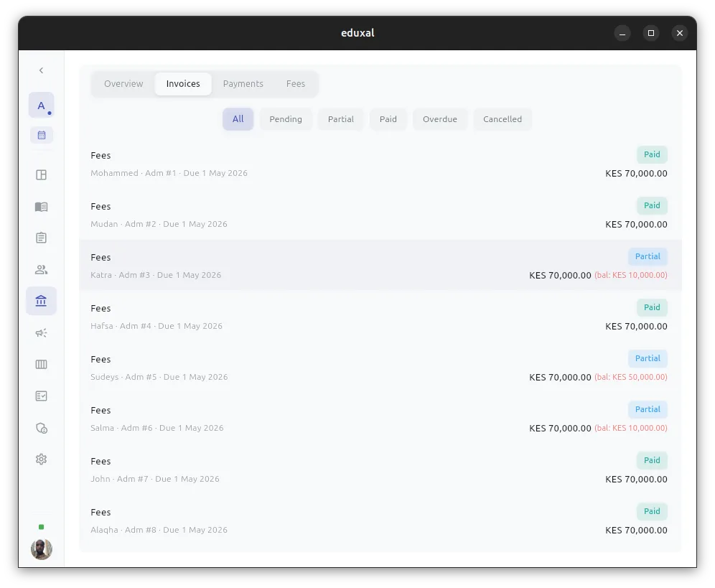Filter invoices by Partial status
The height and width of the screenshot is (588, 715).
[x=340, y=118]
